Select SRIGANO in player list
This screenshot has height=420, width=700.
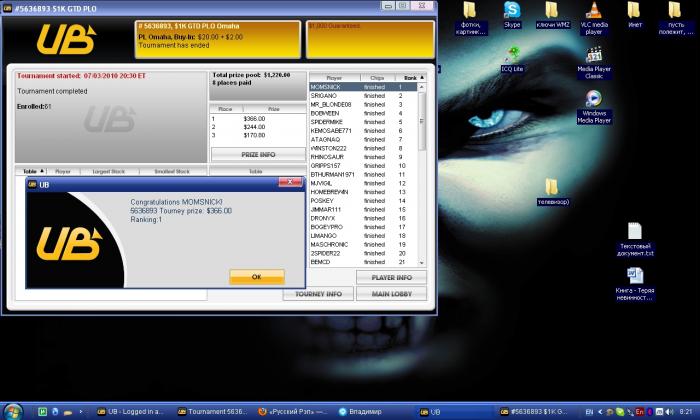(363, 96)
